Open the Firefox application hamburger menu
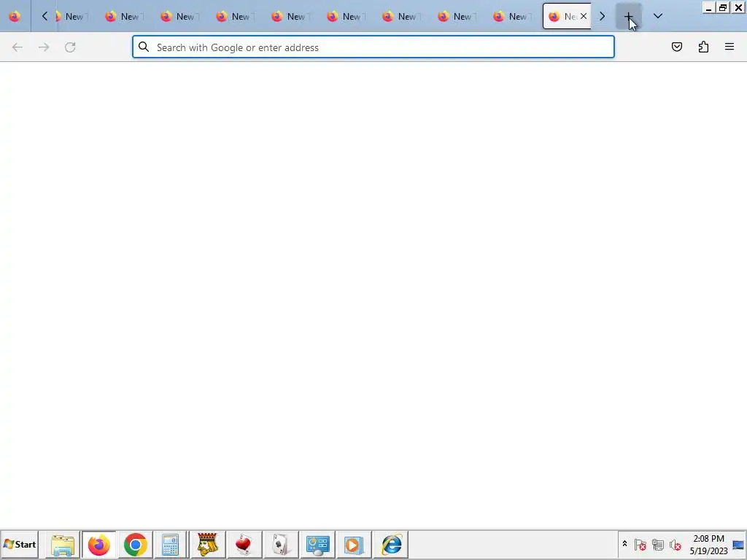747x560 pixels. (729, 47)
